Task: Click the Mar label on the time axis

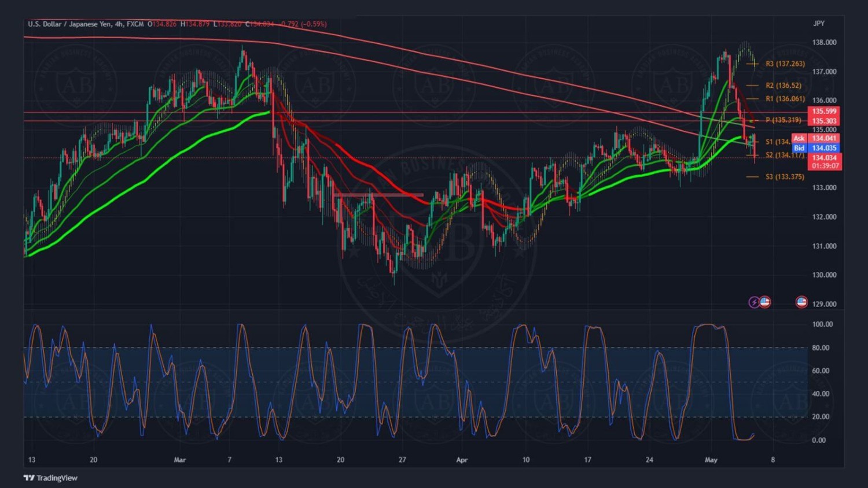Action: click(180, 460)
